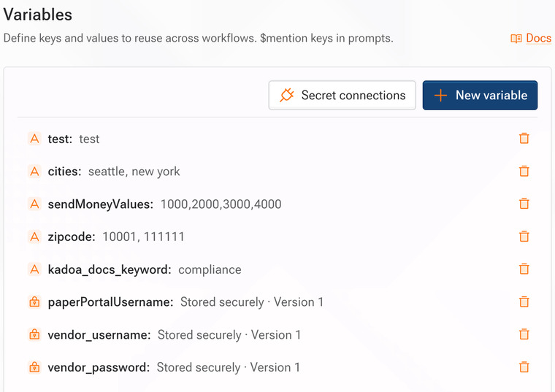Click the book icon next to Docs
This screenshot has height=392, width=555.
[x=516, y=38]
